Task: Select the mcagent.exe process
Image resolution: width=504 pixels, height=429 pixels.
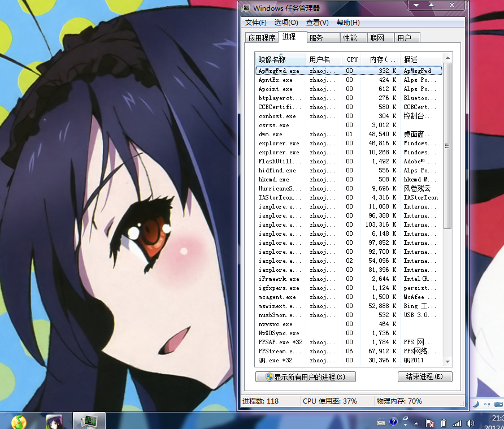Action: pyautogui.click(x=349, y=297)
